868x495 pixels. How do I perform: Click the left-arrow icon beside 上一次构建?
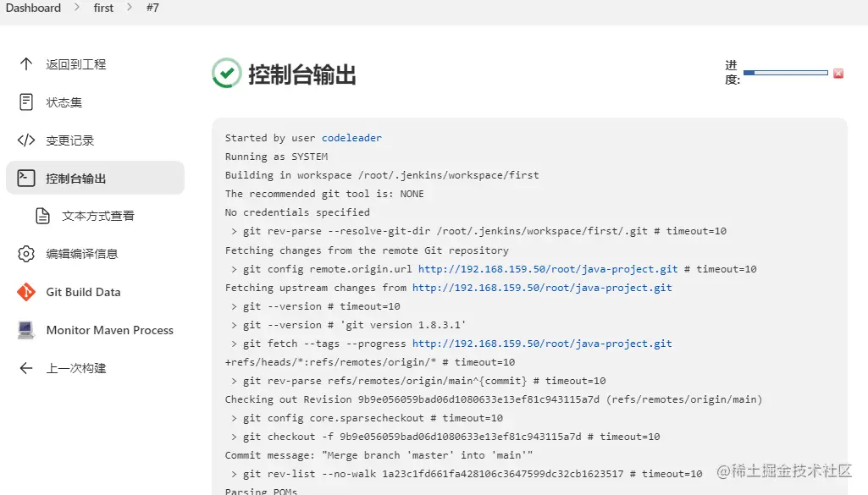pos(26,368)
